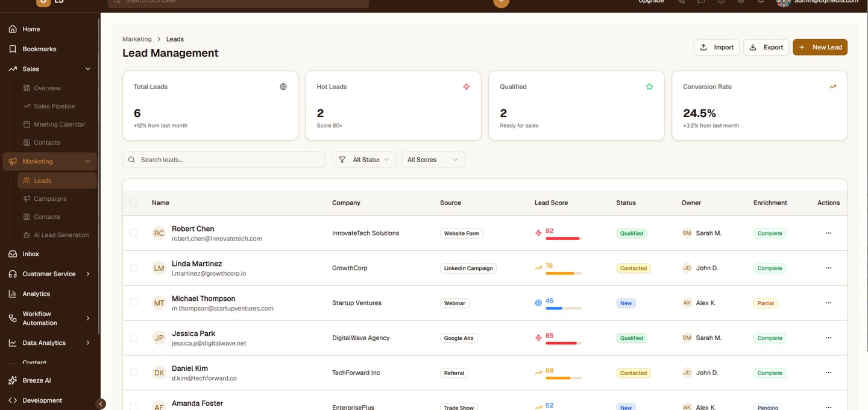Open the All Status filter dropdown
Image resolution: width=868 pixels, height=410 pixels.
point(364,160)
